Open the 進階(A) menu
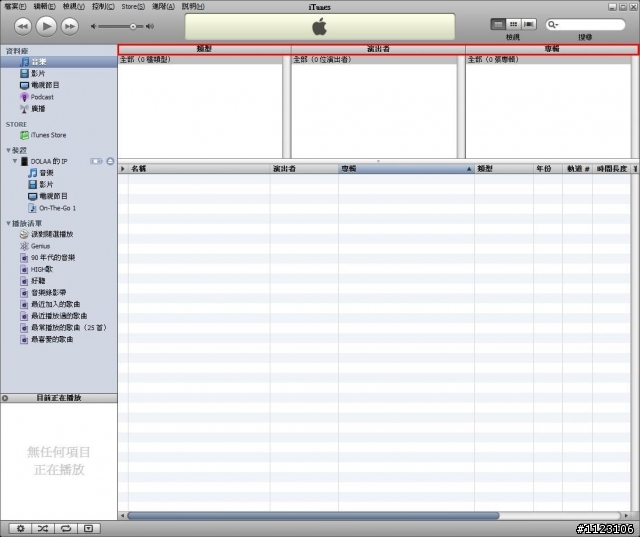 coord(163,7)
